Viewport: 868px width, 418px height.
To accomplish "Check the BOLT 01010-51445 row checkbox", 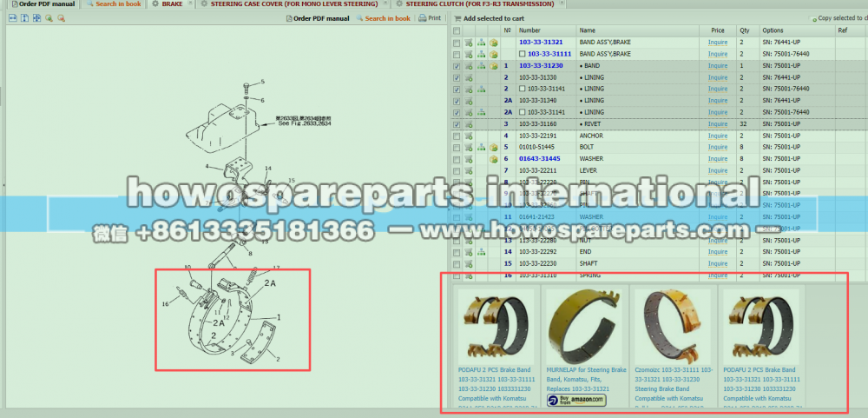I will (x=457, y=148).
